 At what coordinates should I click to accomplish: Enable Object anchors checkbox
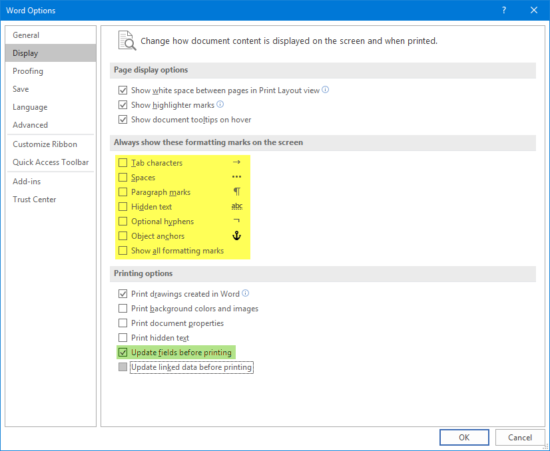coord(122,236)
